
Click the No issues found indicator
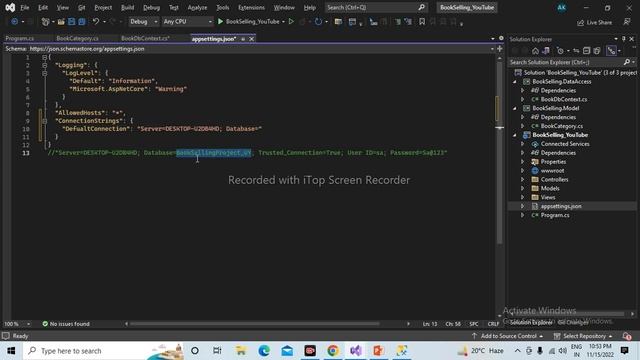pos(66,324)
